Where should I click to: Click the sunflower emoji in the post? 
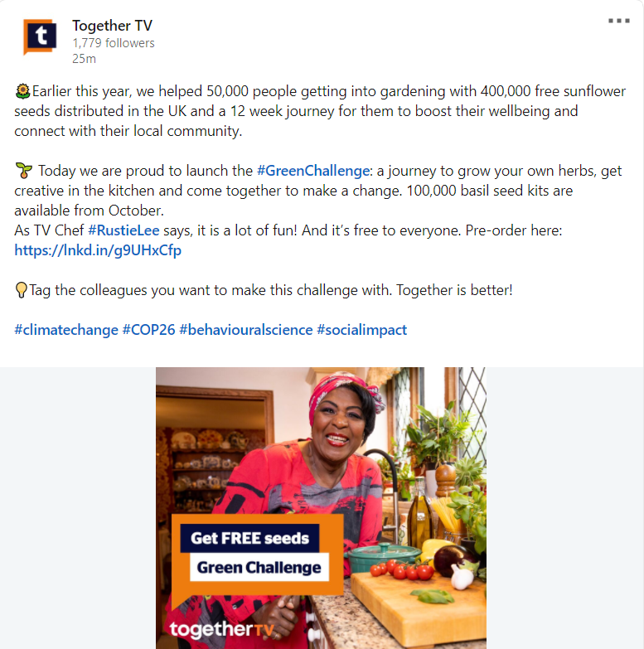[x=22, y=91]
